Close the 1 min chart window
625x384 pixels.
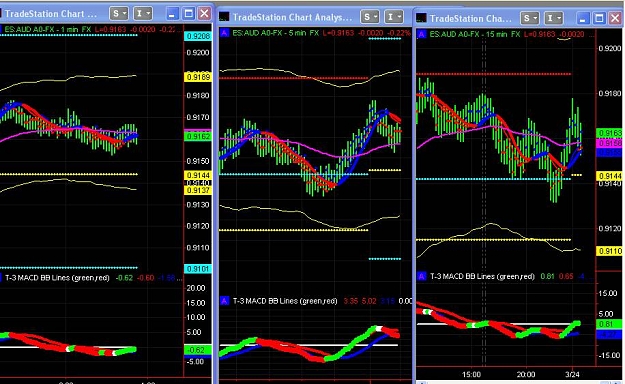click(x=204, y=14)
